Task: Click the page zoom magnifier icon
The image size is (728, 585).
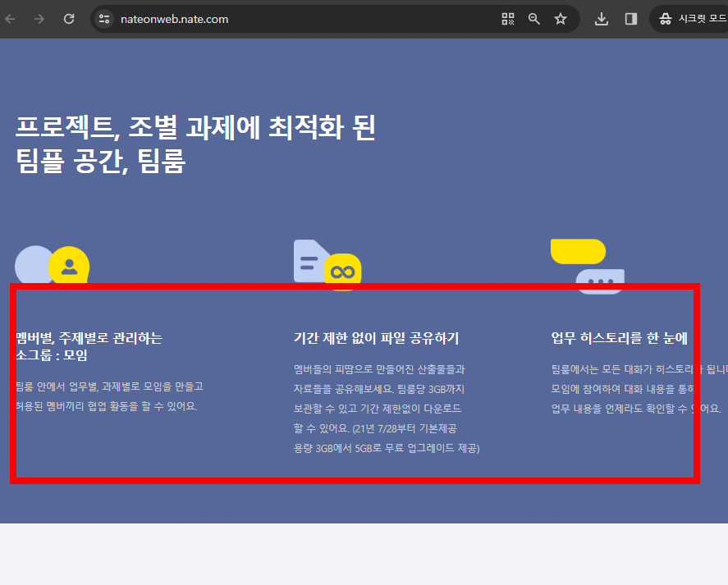Action: click(533, 18)
